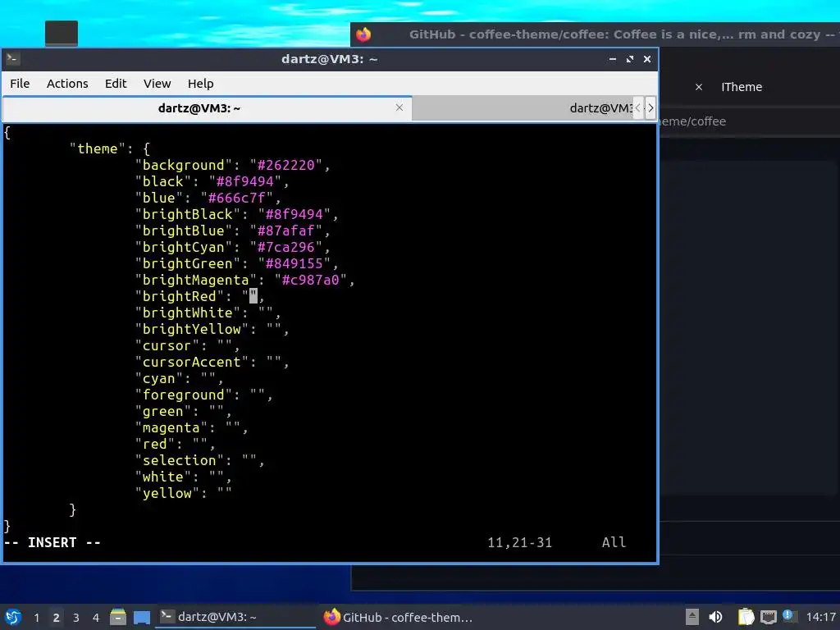
Task: Click the "#666c7f" blue value
Action: click(237, 198)
